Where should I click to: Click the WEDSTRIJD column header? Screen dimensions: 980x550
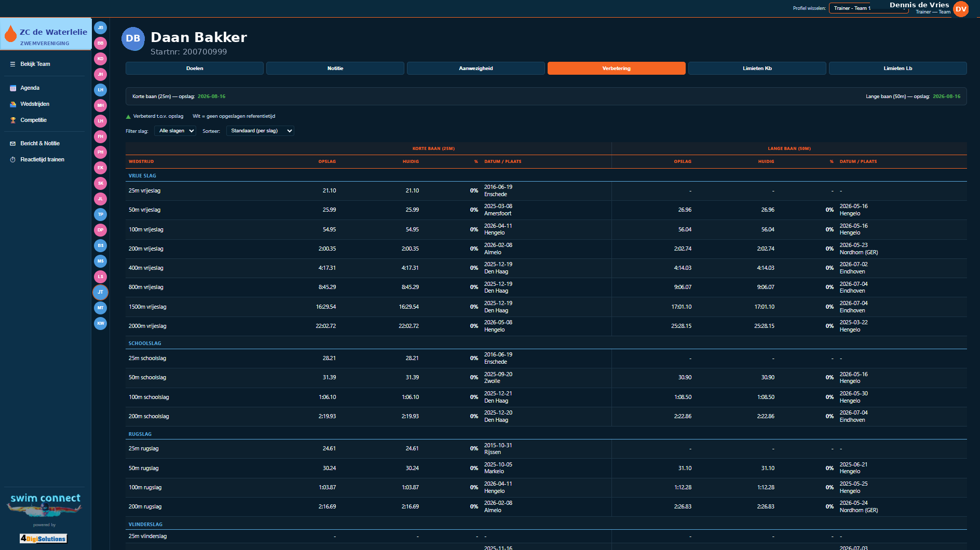coord(141,162)
